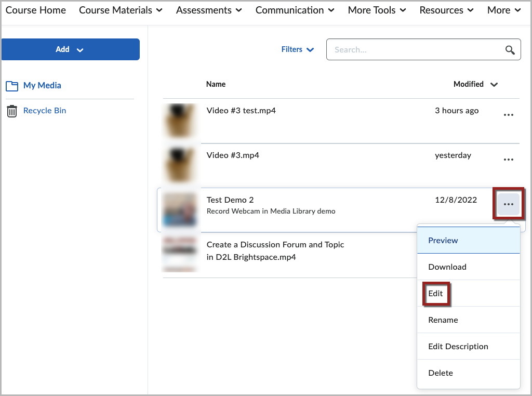The width and height of the screenshot is (532, 396).
Task: Open the Course Home page
Action: click(x=36, y=10)
